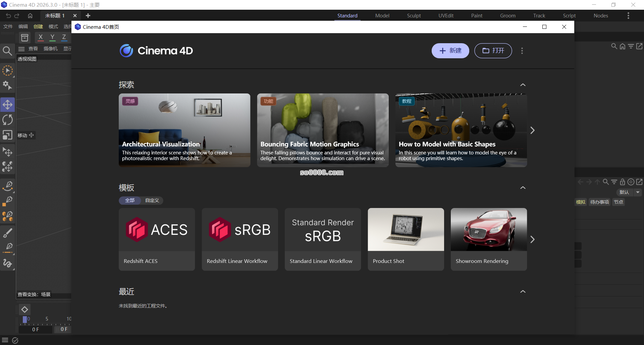The image size is (644, 345).
Task: Click the timeline playhead at frame 0
Action: [x=24, y=320]
